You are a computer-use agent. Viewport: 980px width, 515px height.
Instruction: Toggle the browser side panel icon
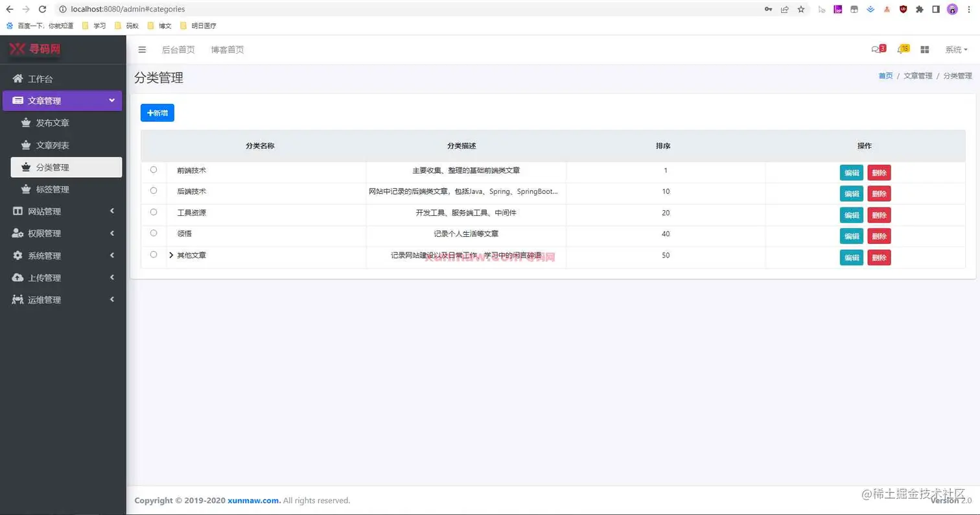(936, 9)
